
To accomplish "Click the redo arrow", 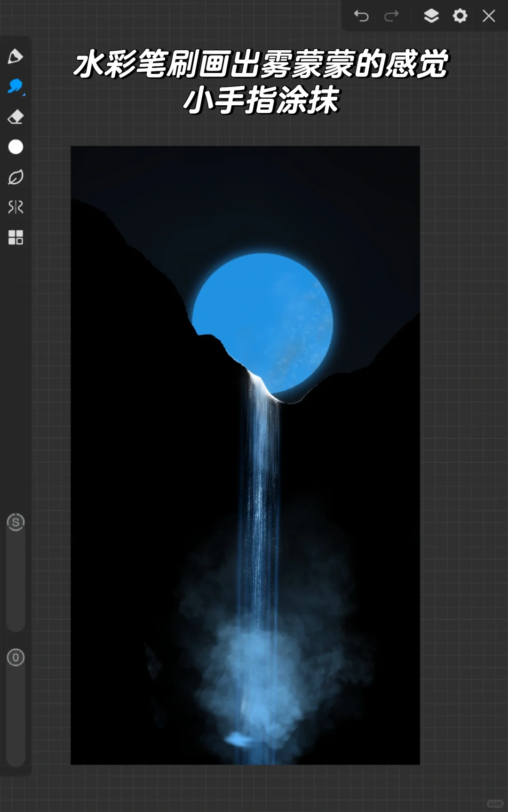I will 391,16.
